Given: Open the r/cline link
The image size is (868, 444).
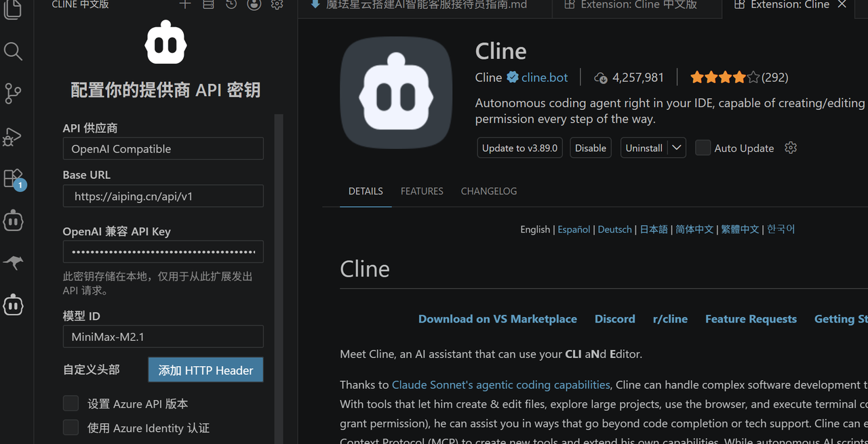Looking at the screenshot, I should [670, 319].
